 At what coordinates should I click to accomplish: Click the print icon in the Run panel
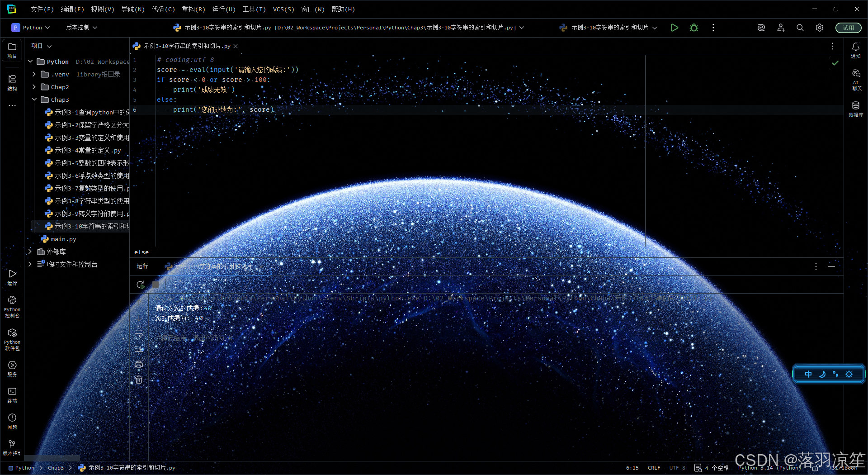click(x=139, y=364)
